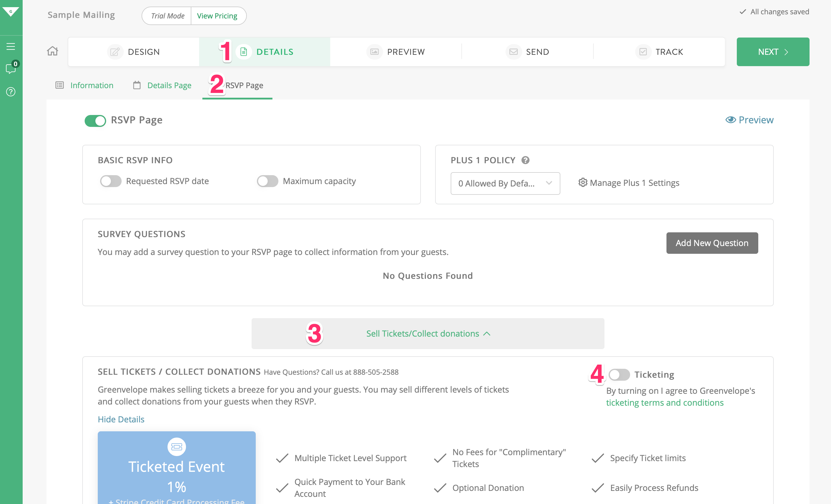Click the Information list icon
This screenshot has height=504, width=831.
point(60,85)
